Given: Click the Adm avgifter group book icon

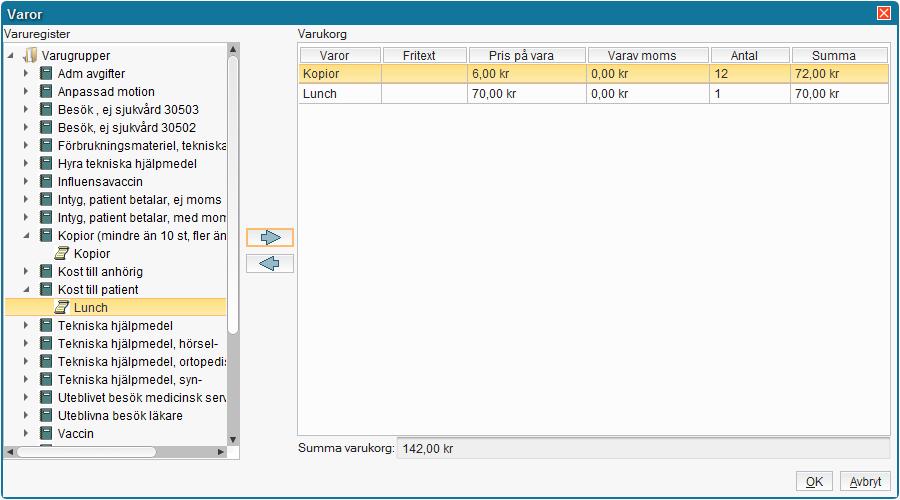Looking at the screenshot, I should click(x=46, y=73).
